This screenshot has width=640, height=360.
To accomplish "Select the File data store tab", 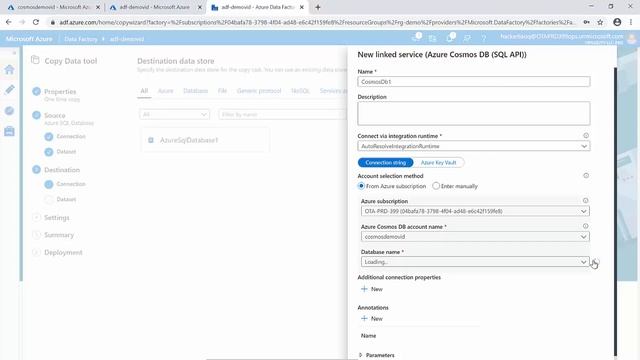I will [222, 91].
